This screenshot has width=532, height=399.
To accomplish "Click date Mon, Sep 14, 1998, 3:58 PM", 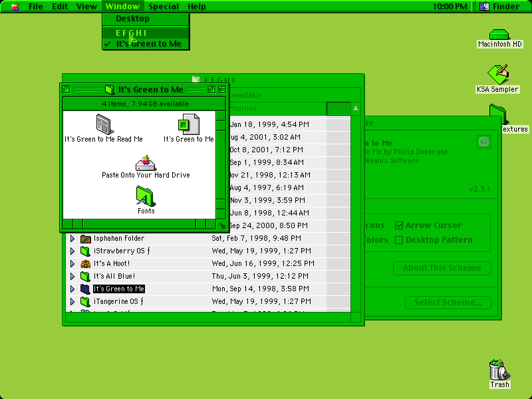I will (x=261, y=289).
